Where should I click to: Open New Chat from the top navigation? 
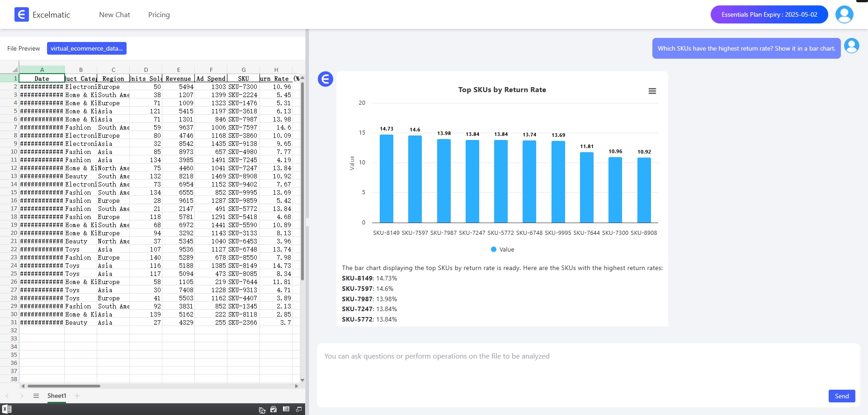(114, 15)
